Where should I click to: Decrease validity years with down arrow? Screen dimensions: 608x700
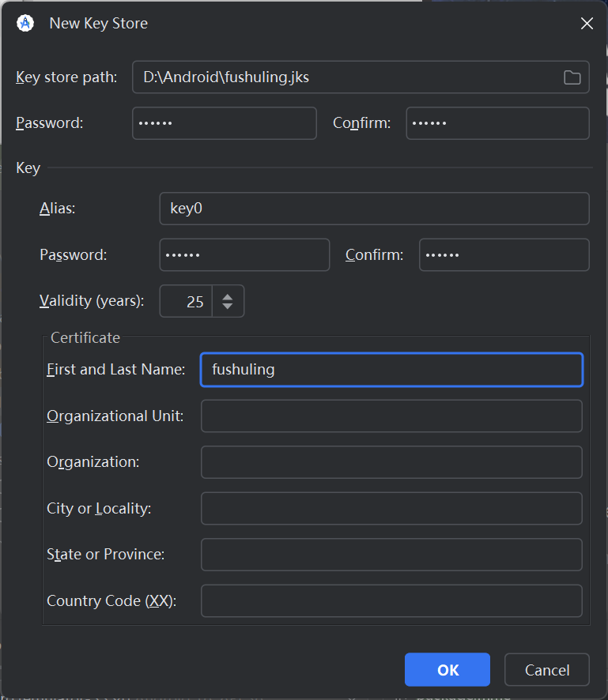228,307
